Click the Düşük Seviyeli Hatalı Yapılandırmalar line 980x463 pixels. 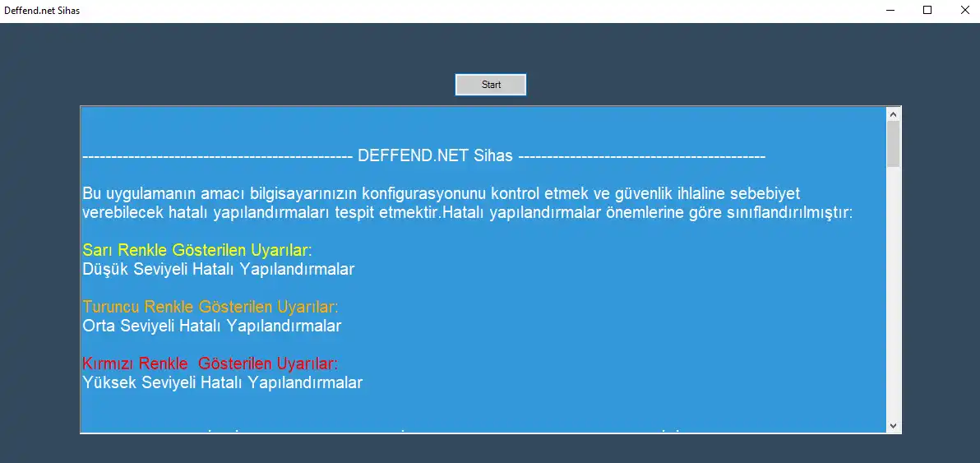coord(218,269)
